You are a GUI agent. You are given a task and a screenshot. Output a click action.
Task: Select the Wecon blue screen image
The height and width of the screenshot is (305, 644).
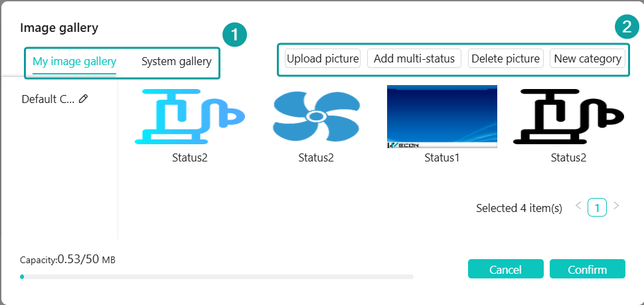[442, 116]
